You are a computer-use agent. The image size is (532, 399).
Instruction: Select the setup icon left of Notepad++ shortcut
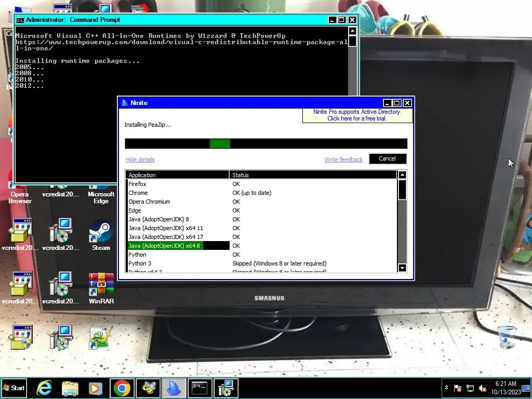[x=60, y=337]
